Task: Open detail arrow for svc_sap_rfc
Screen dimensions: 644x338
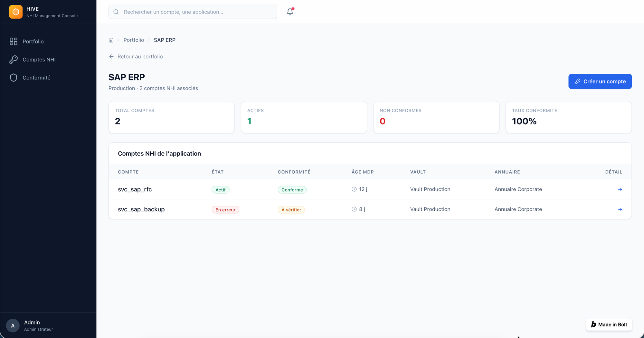Action: click(x=620, y=189)
